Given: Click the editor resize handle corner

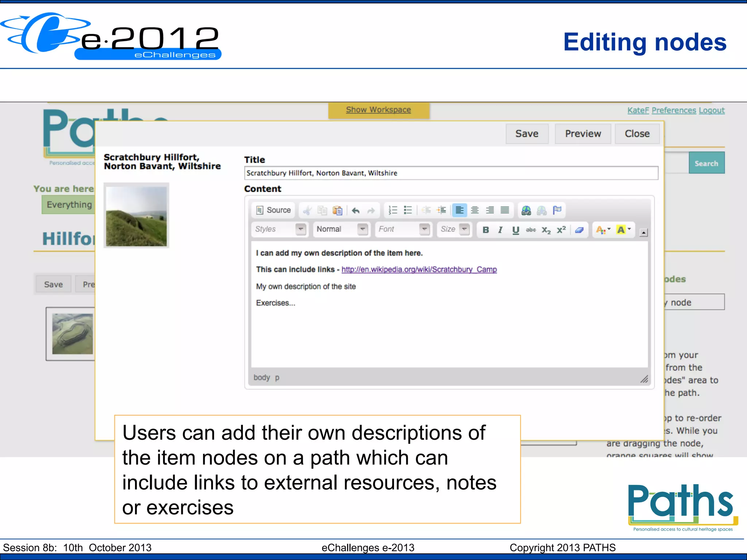Looking at the screenshot, I should 644,379.
